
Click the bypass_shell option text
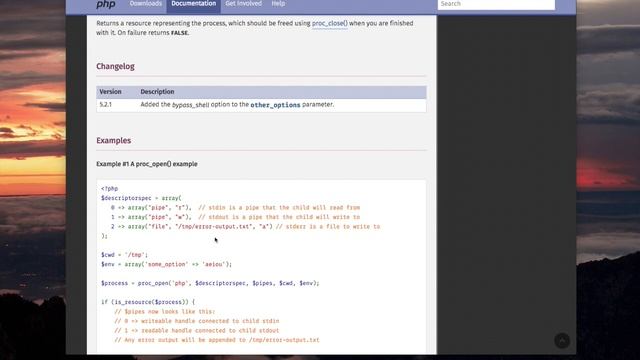190,105
